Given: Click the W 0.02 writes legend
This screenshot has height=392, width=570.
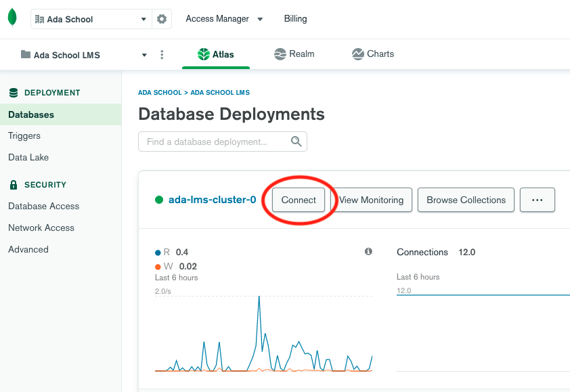Looking at the screenshot, I should click(176, 266).
